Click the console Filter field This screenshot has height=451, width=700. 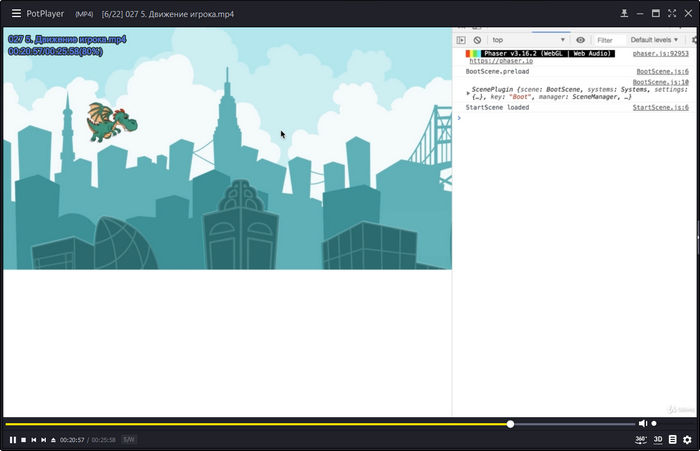[x=606, y=40]
